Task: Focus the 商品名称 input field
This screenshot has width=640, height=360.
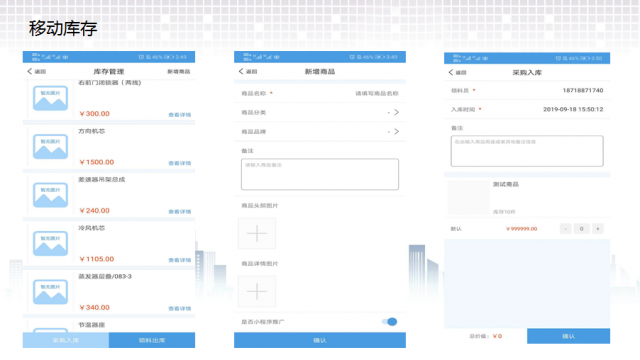Action: 376,93
